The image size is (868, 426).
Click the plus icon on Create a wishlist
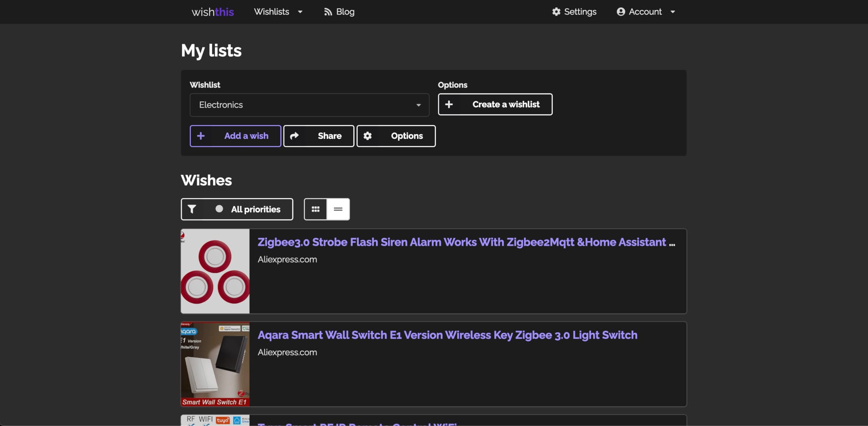(449, 105)
